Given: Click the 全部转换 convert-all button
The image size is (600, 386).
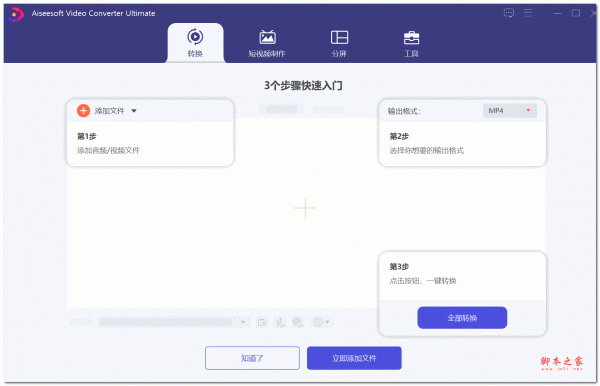Looking at the screenshot, I should [x=462, y=318].
